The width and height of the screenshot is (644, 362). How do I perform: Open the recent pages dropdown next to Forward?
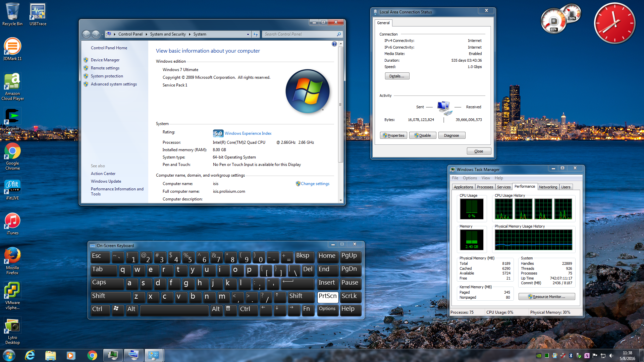[x=102, y=34]
